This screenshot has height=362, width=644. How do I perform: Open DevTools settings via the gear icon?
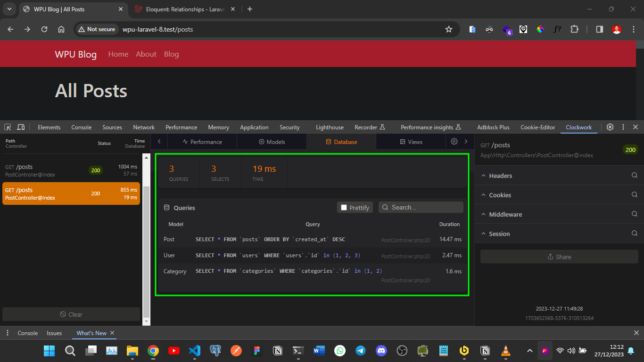tap(610, 127)
